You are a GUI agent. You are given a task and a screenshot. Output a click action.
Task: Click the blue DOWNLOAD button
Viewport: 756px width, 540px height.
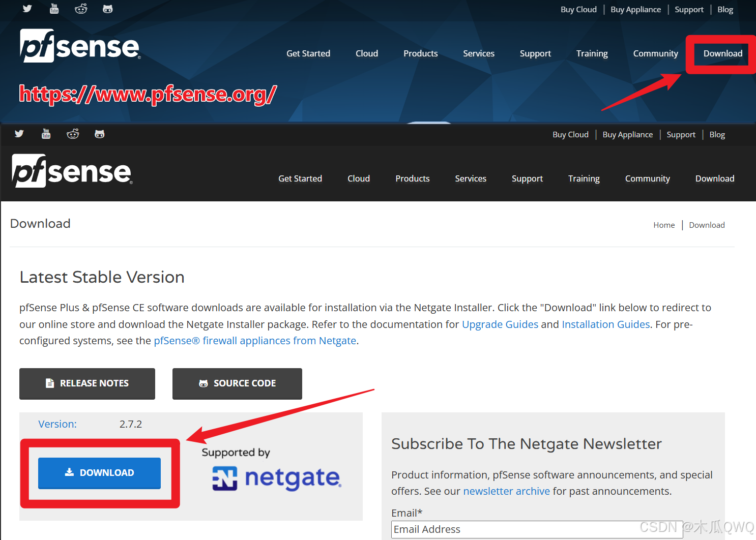click(99, 473)
